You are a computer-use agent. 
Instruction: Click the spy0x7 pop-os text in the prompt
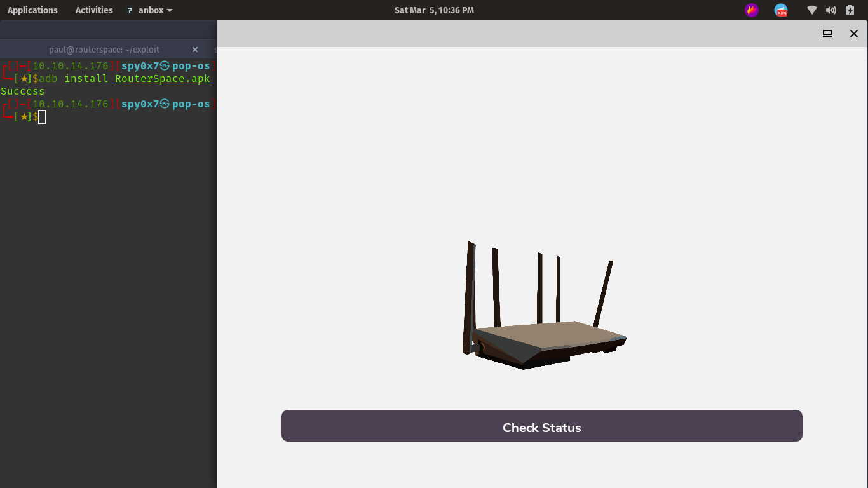pos(166,104)
